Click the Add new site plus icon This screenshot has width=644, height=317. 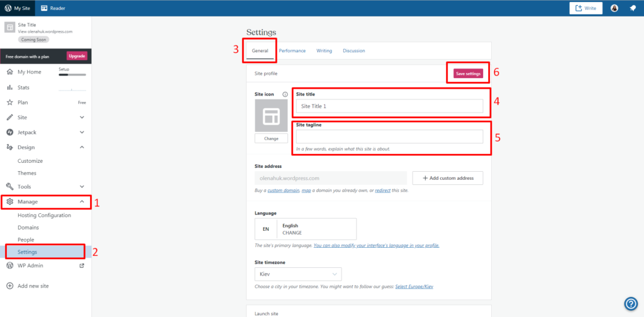click(10, 286)
